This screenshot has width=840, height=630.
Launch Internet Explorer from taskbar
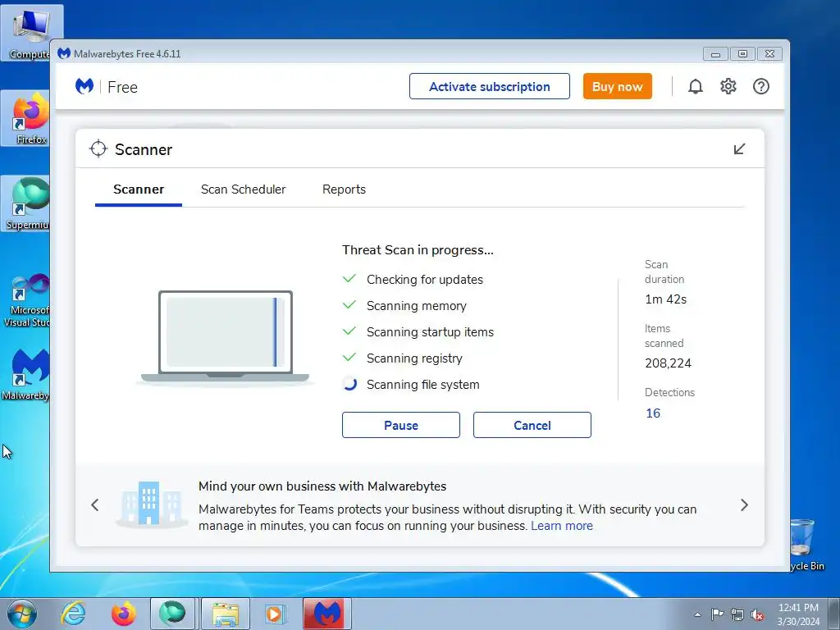pos(73,614)
